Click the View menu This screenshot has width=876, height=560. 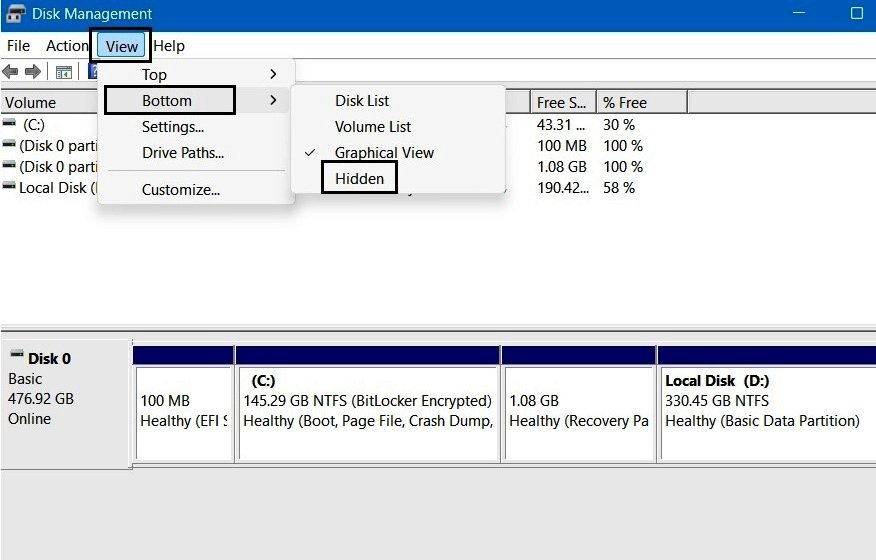(x=122, y=46)
